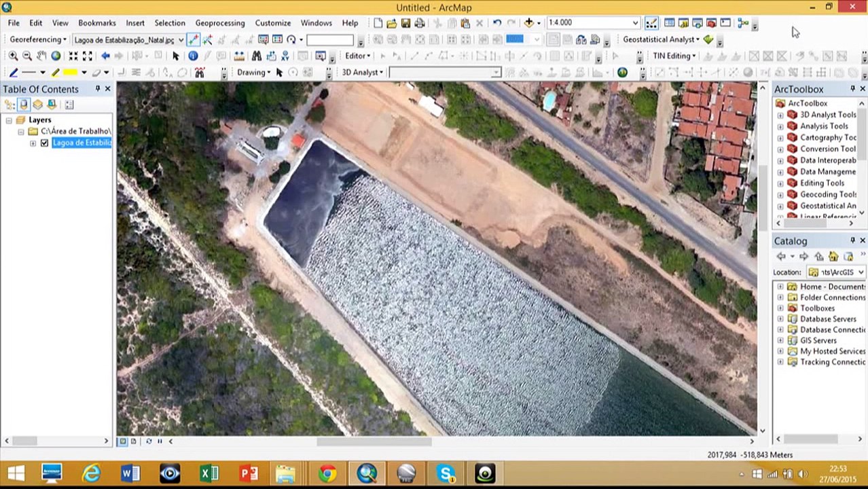This screenshot has height=489, width=868.
Task: Select Conversion Tools in ArcToolbox
Action: (827, 149)
